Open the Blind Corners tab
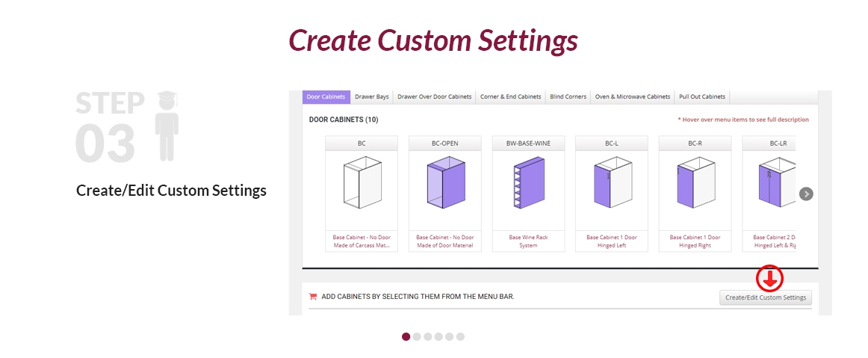Viewport: 868px width, 358px height. [568, 96]
